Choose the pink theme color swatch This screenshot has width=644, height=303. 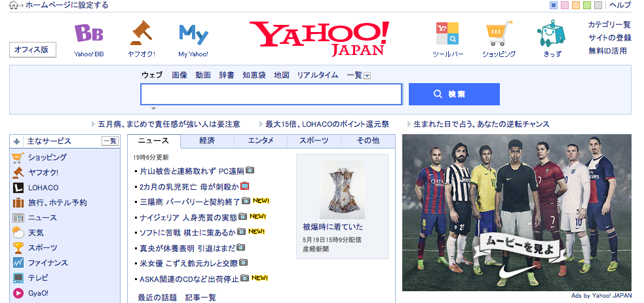coord(565,5)
